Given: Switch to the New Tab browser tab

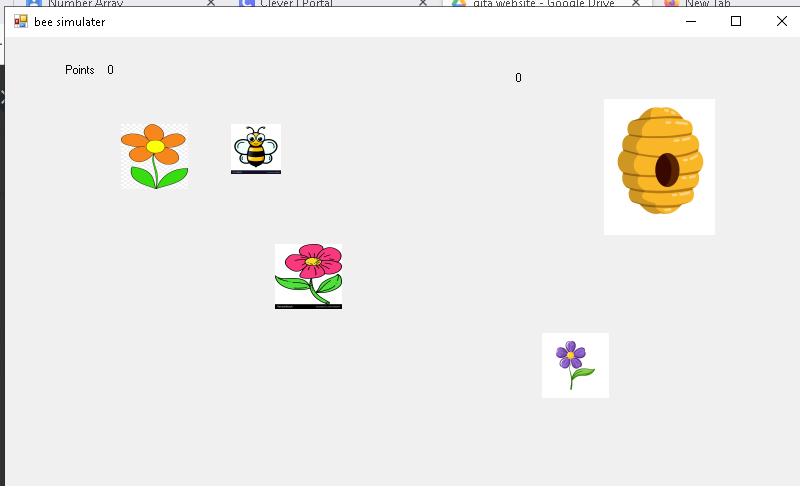Looking at the screenshot, I should pos(707,4).
